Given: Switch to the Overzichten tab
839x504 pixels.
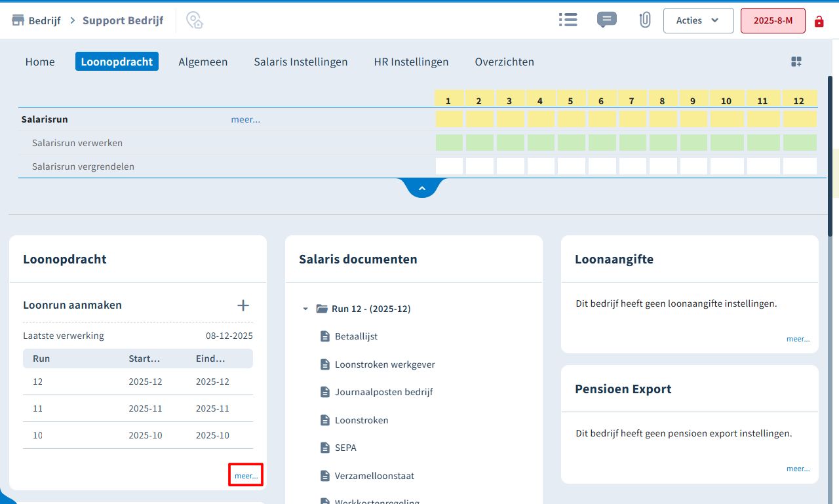Looking at the screenshot, I should (504, 62).
